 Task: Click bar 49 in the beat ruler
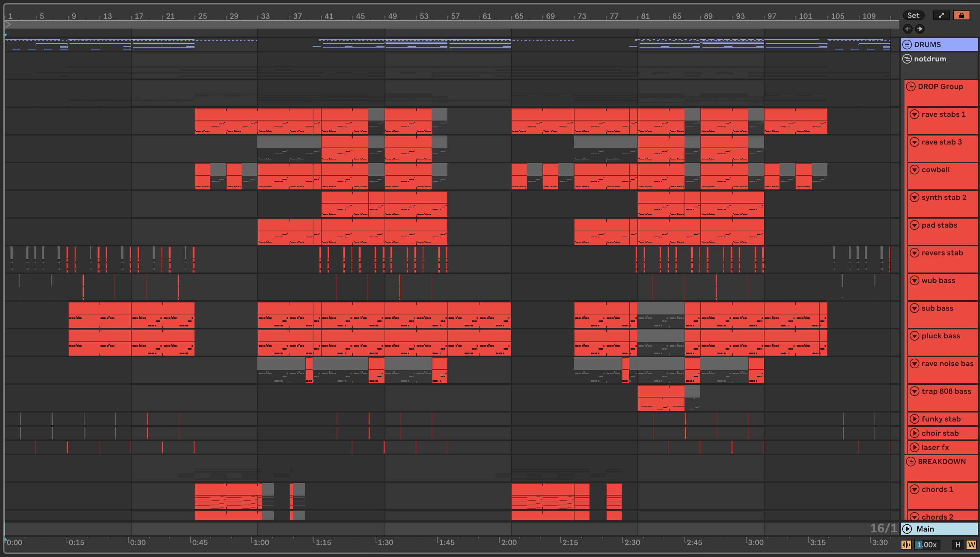click(392, 16)
